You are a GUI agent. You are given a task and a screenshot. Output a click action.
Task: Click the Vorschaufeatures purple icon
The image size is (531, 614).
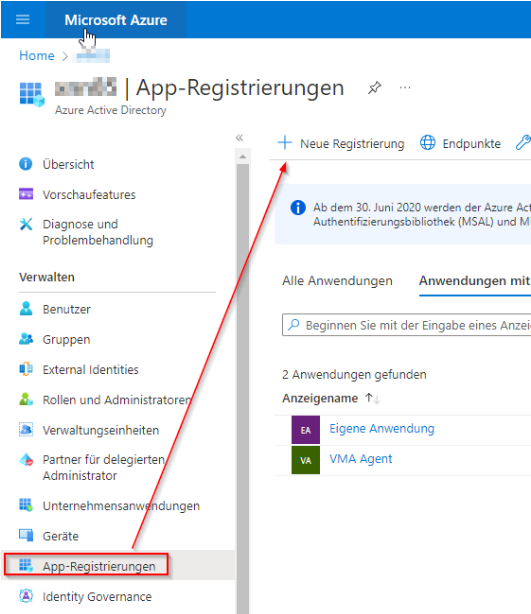pyautogui.click(x=26, y=194)
